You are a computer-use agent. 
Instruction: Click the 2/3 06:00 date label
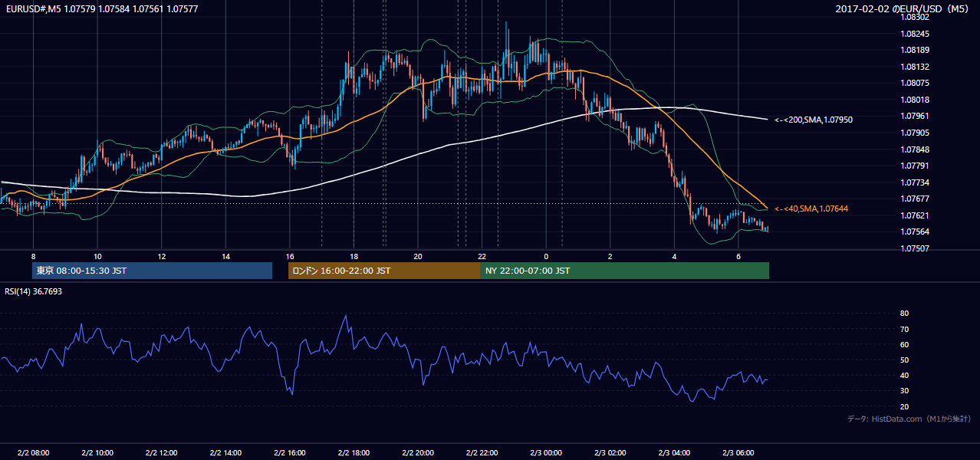[738, 452]
